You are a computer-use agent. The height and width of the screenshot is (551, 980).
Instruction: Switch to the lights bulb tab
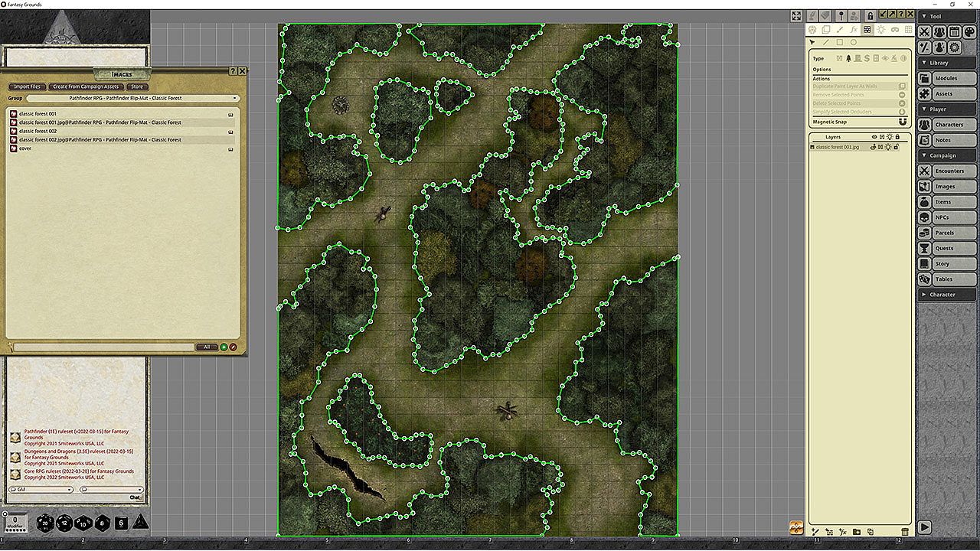(x=881, y=29)
